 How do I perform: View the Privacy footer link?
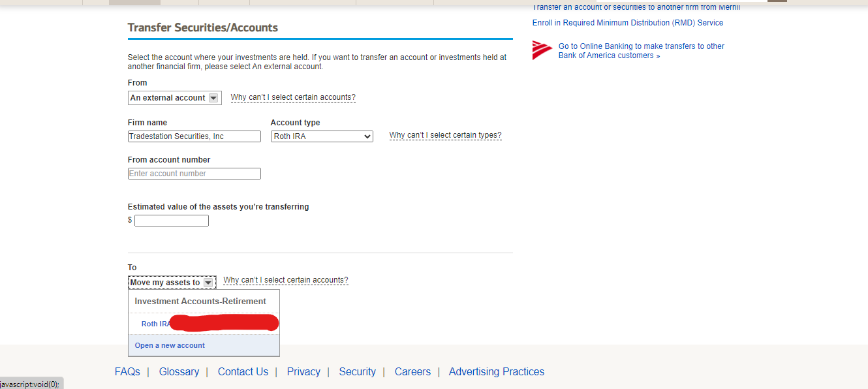coord(303,371)
